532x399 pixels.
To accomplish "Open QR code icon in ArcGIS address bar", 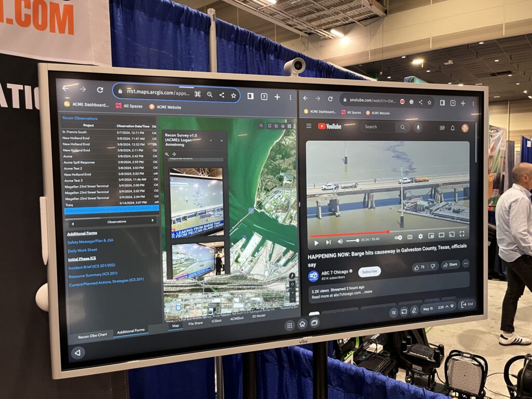I will (197, 94).
